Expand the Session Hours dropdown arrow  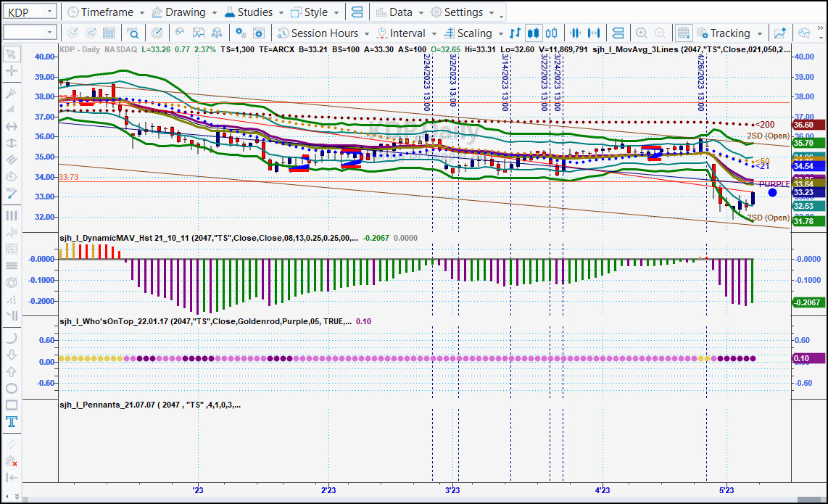coord(366,34)
